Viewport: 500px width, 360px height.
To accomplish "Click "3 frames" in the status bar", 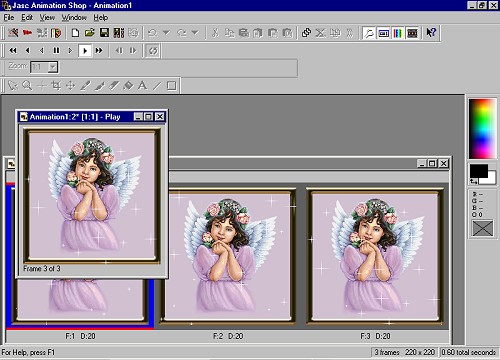I will tap(387, 352).
